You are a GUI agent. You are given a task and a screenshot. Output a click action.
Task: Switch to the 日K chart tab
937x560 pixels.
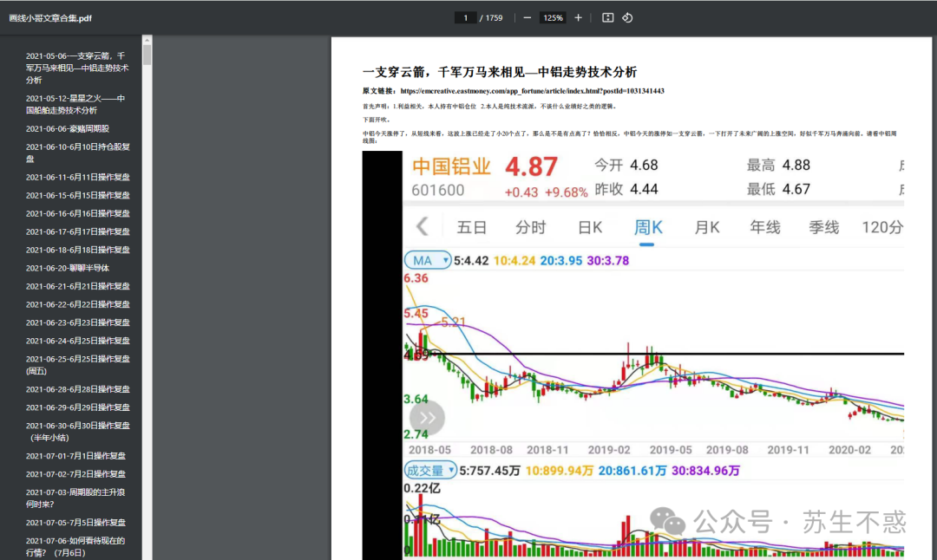tap(590, 227)
